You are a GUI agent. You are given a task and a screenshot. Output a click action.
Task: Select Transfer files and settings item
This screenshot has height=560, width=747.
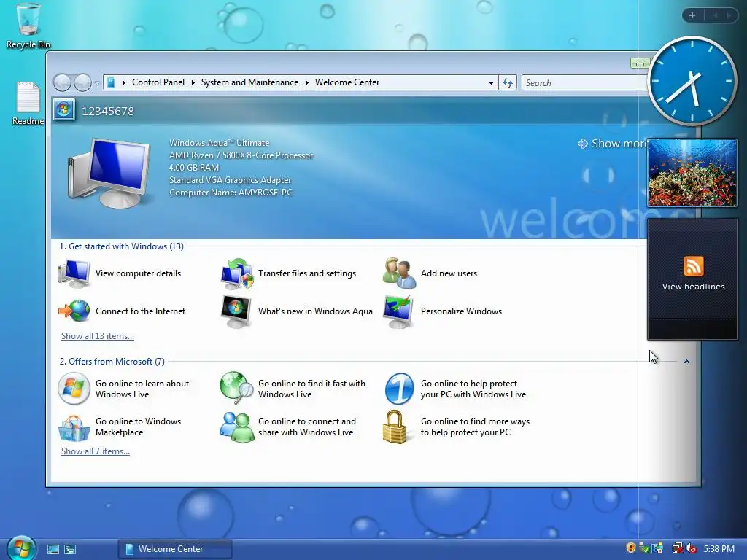coord(288,273)
